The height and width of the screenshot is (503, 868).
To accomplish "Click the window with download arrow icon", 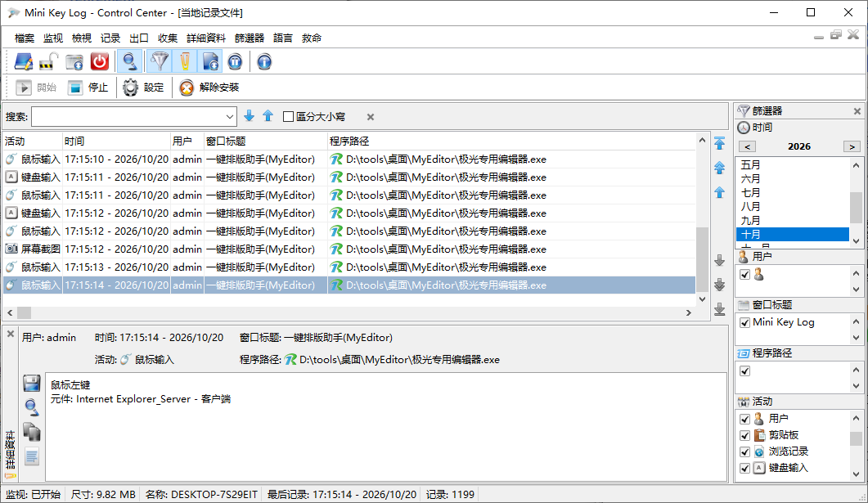I will pos(74,61).
